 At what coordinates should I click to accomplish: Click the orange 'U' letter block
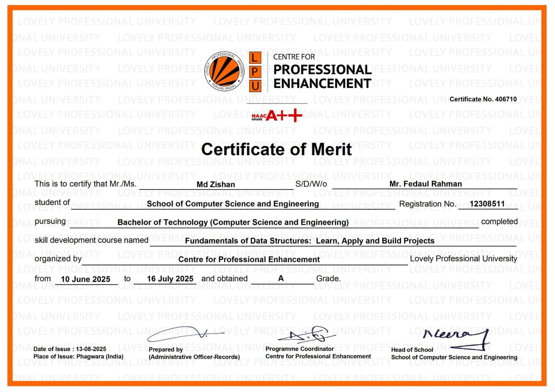(255, 86)
